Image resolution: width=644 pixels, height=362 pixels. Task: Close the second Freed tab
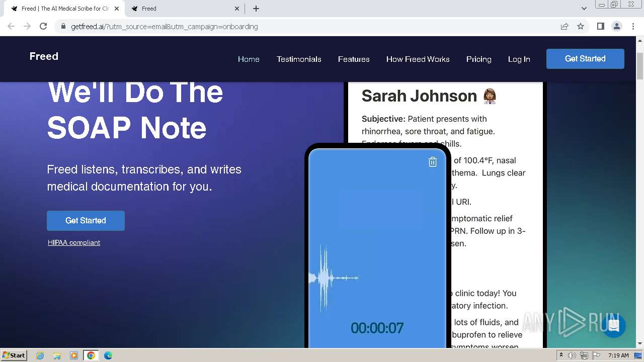(237, 9)
